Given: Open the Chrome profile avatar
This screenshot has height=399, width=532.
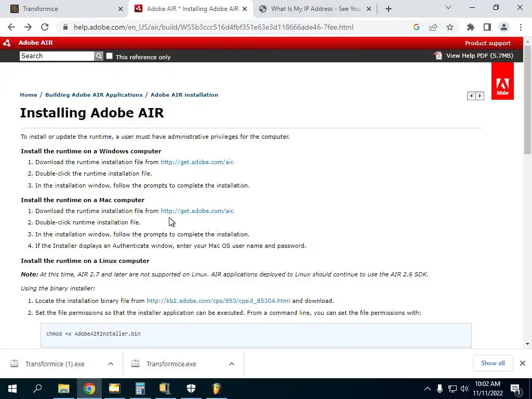Looking at the screenshot, I should 504,27.
